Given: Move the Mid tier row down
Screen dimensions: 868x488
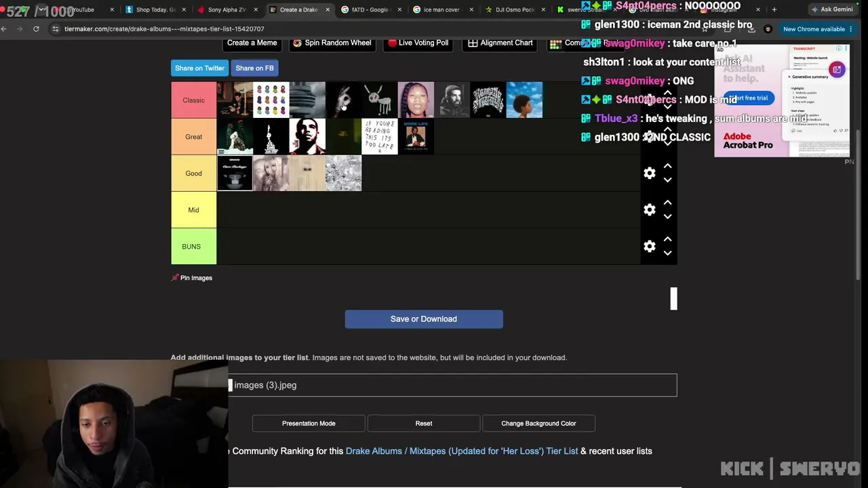Looking at the screenshot, I should tap(667, 217).
